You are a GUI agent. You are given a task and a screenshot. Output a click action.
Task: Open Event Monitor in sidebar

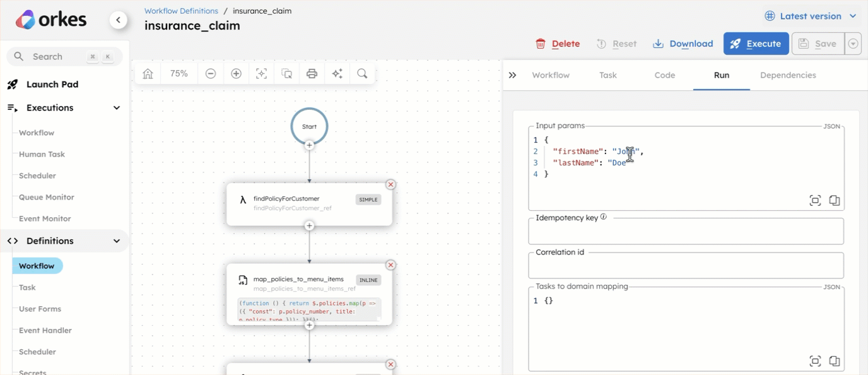point(45,218)
